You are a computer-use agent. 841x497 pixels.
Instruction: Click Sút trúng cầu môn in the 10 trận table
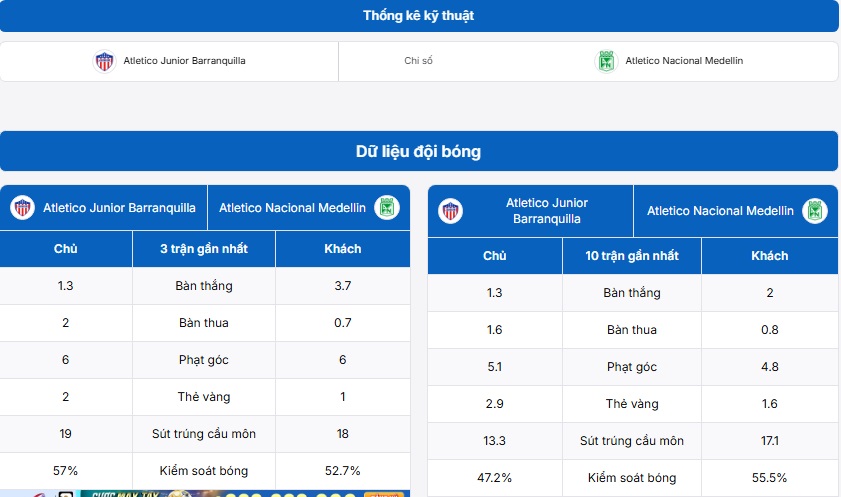[632, 441]
